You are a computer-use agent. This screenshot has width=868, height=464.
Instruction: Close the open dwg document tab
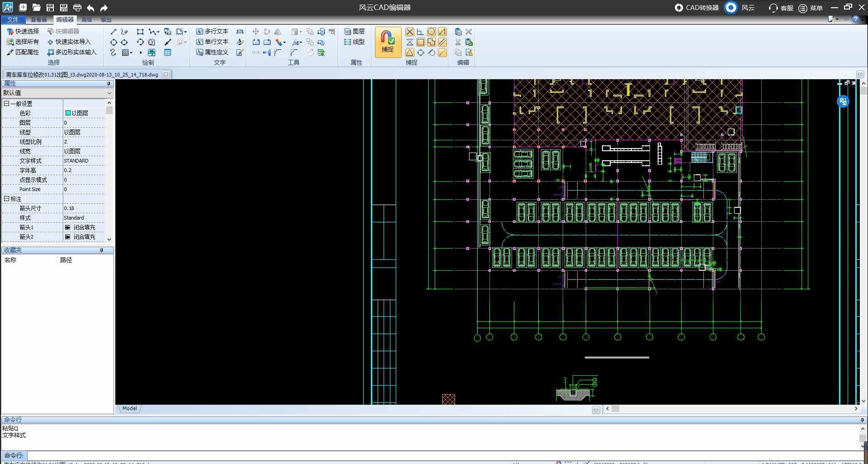pyautogui.click(x=166, y=74)
